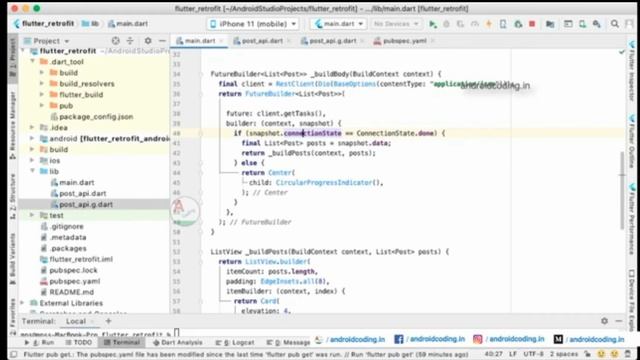Click the Terminal tool window button
Image resolution: width=640 pixels, height=360 pixels.
122,342
